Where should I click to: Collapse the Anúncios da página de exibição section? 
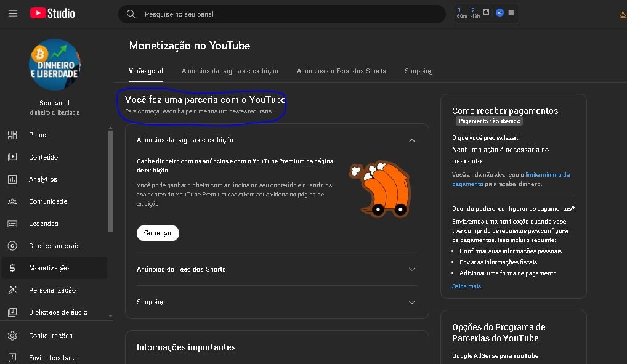412,140
